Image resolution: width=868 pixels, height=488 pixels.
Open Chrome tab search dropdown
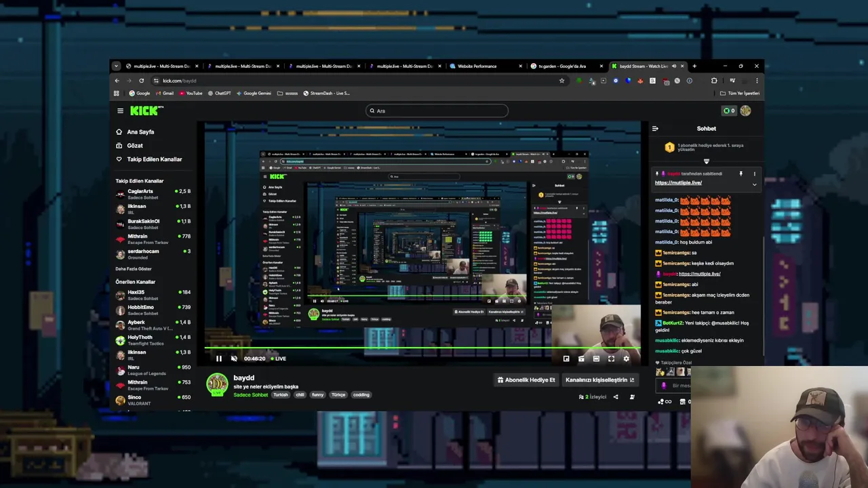116,66
